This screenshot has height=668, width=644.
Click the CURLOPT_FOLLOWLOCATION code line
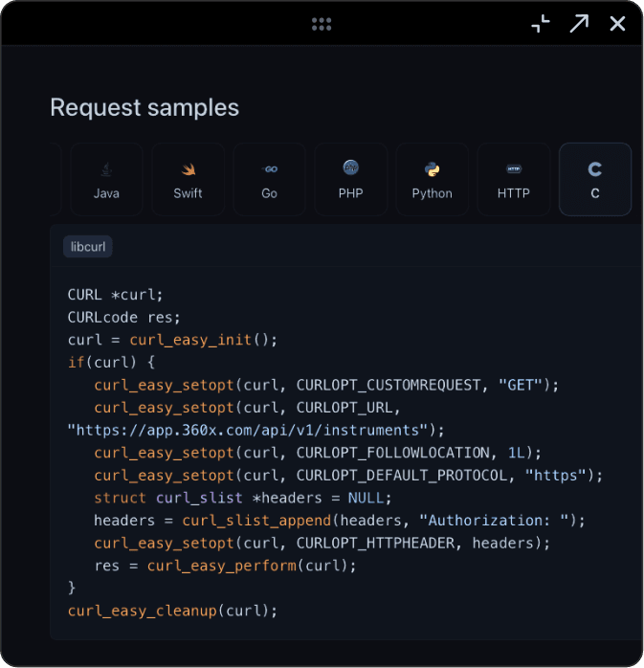[318, 453]
